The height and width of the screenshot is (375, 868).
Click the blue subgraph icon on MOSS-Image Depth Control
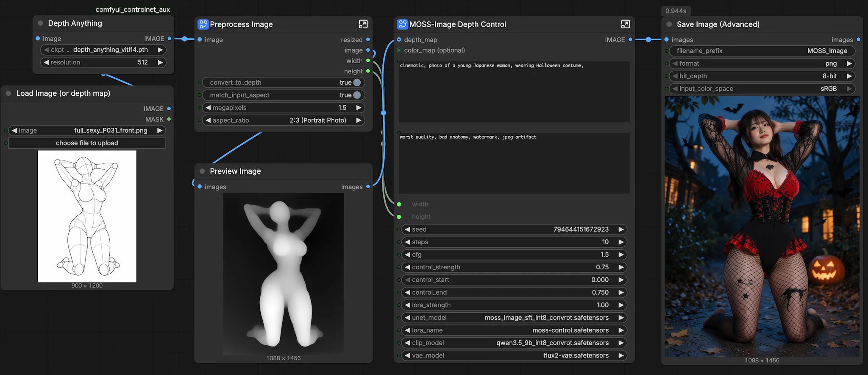(x=402, y=24)
